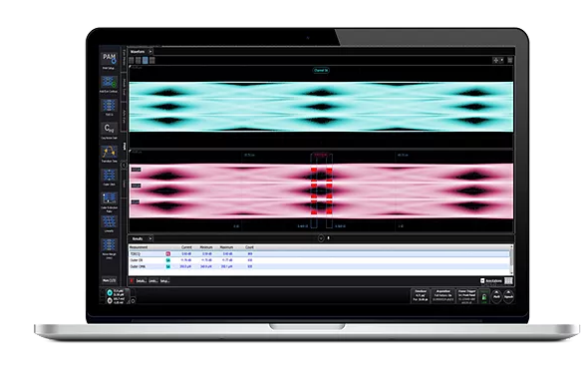
Task: Click the red delete icon left of Details
Action: 132,280
